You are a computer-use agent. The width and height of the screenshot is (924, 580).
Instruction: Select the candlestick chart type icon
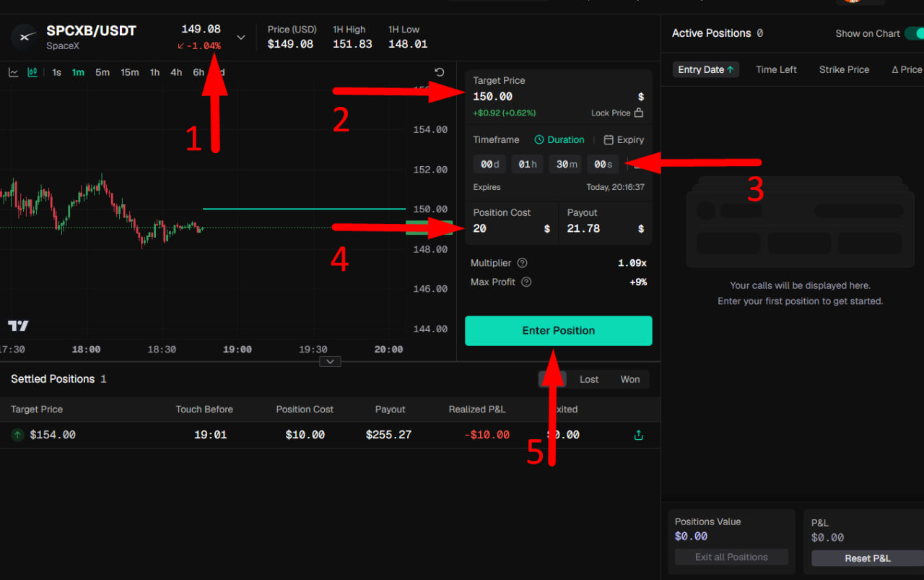coord(32,72)
